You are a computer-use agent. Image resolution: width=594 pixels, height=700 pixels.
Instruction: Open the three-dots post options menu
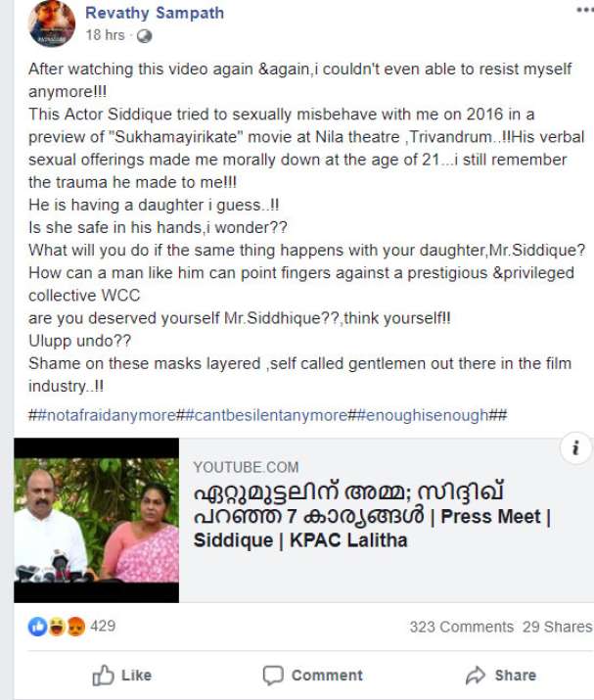(x=585, y=10)
